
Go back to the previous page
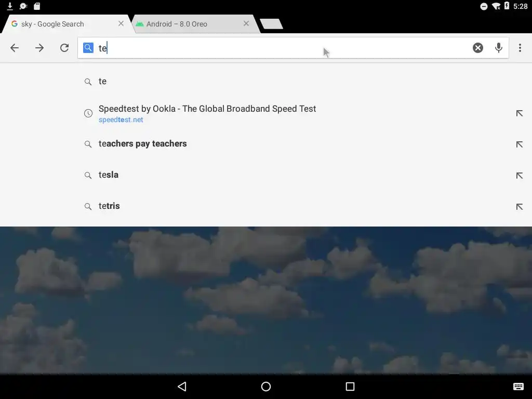click(15, 48)
